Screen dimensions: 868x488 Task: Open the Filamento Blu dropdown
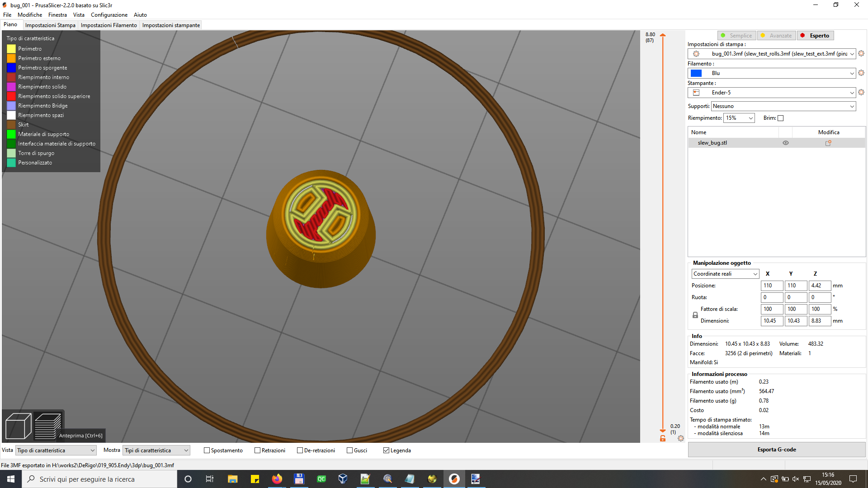point(772,73)
